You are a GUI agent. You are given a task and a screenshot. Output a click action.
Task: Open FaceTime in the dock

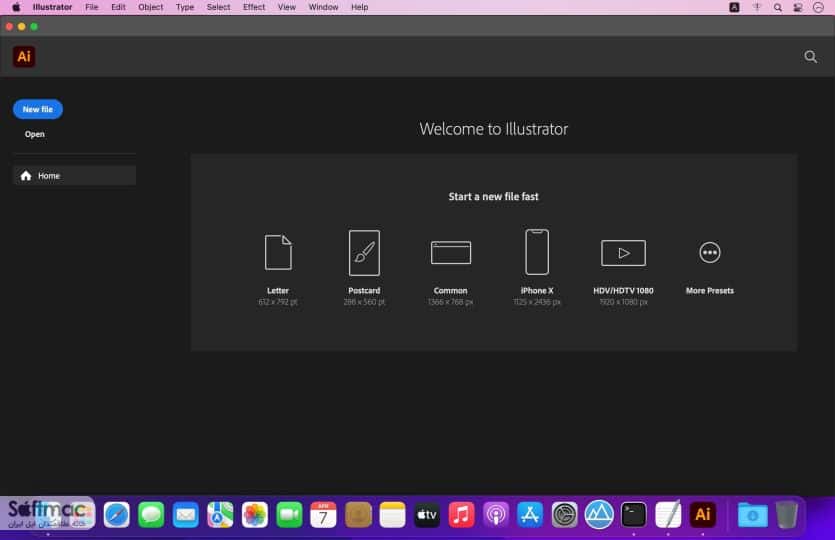point(289,515)
